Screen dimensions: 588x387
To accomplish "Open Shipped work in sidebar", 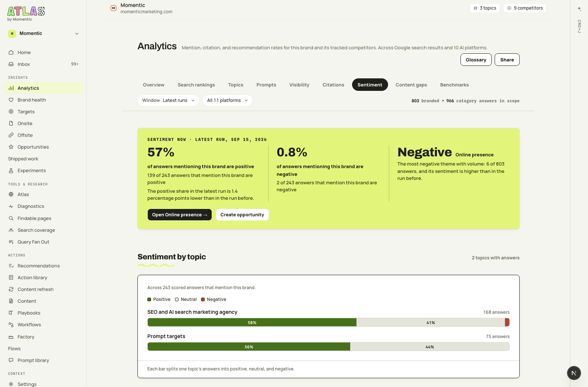I will (x=23, y=159).
